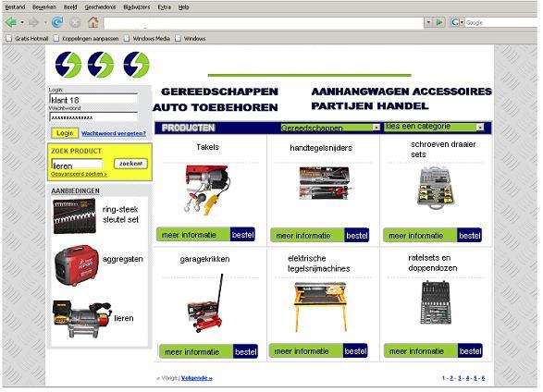Open the Koppelingen aanpassen bookmark

(x=86, y=39)
